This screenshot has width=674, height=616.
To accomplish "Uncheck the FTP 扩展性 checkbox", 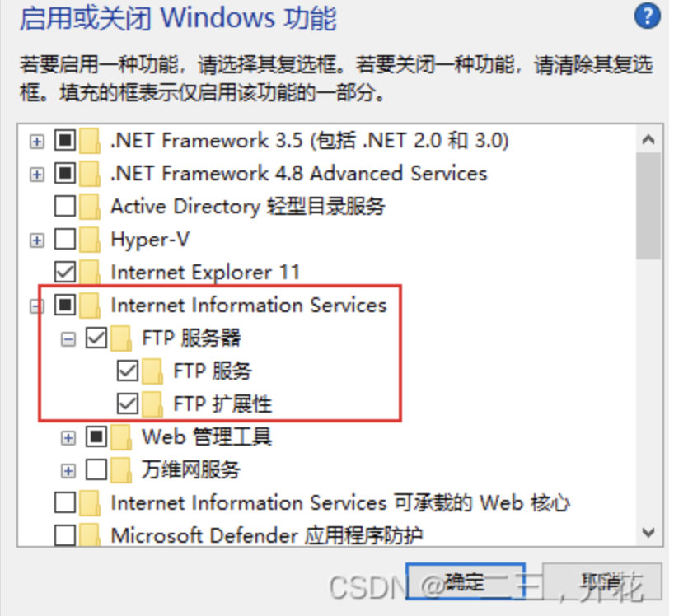I will click(128, 404).
